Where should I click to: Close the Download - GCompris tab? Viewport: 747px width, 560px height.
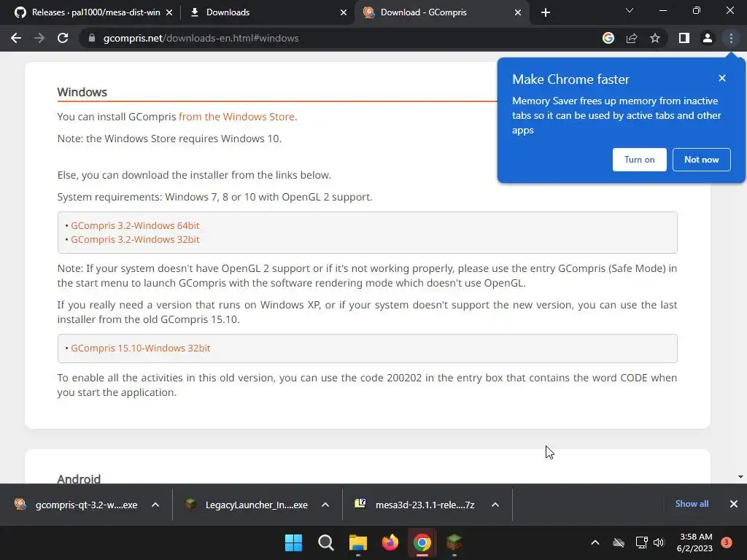point(518,12)
